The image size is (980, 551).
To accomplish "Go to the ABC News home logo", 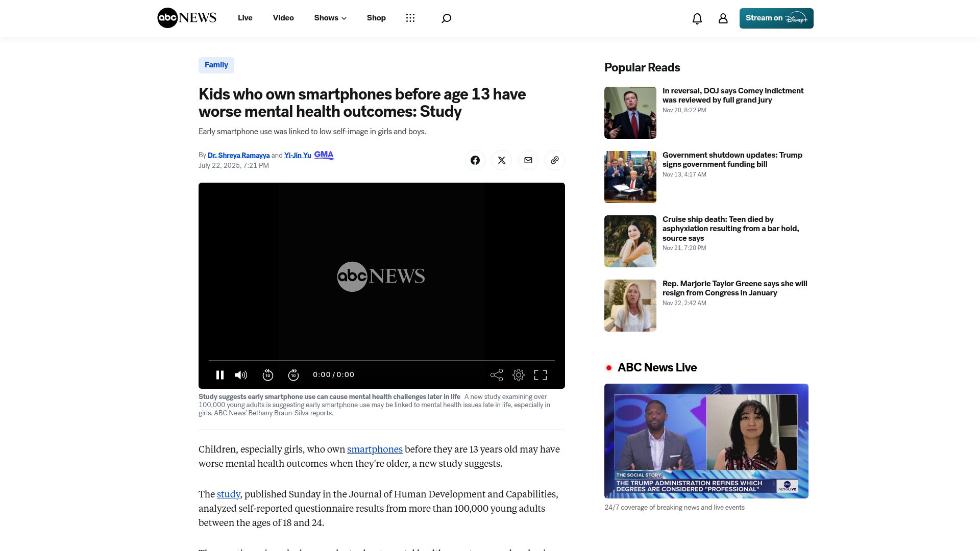I will (x=187, y=18).
